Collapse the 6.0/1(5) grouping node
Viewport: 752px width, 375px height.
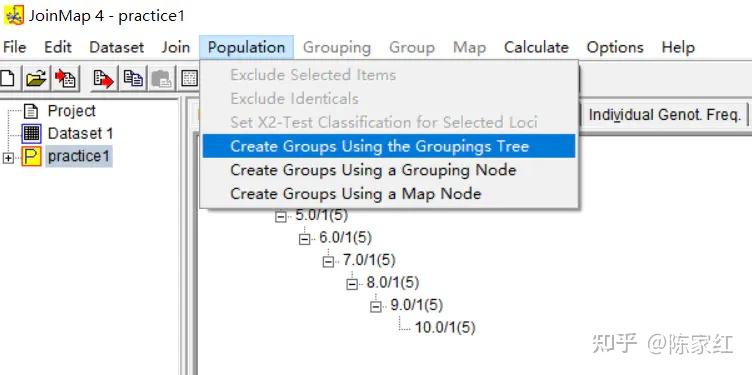pos(305,239)
